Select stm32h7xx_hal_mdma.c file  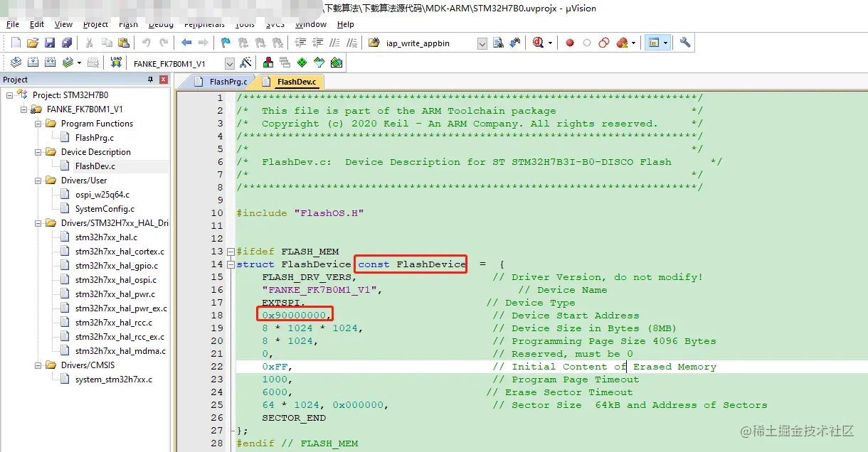coord(120,351)
